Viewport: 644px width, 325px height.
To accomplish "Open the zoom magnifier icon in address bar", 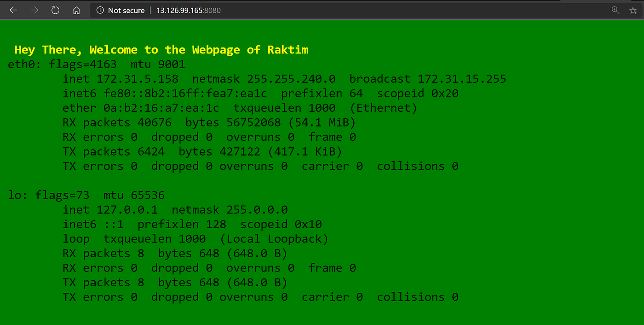I will pos(615,10).
